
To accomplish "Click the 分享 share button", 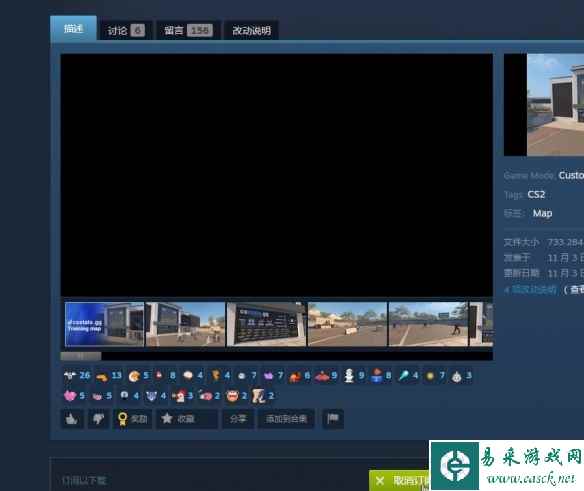I will point(238,419).
